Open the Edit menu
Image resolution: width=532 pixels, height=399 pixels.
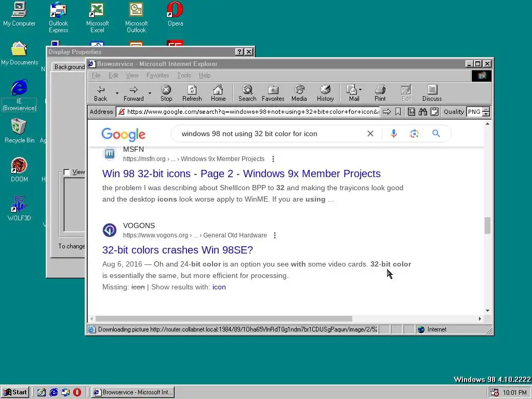pyautogui.click(x=113, y=75)
